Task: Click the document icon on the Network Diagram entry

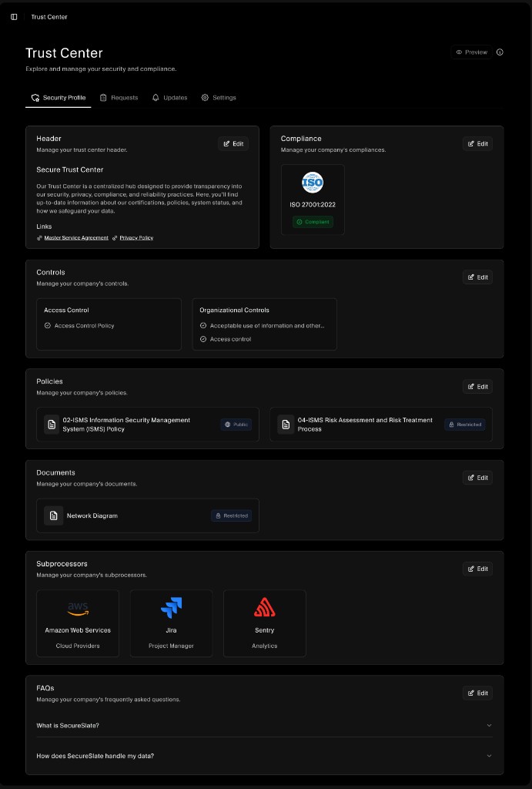Action: 52,515
